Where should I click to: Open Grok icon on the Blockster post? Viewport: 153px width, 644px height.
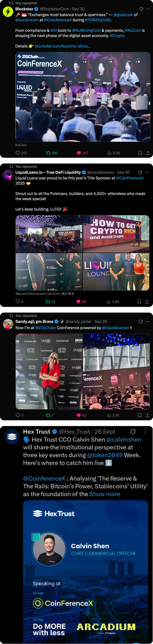point(141,9)
